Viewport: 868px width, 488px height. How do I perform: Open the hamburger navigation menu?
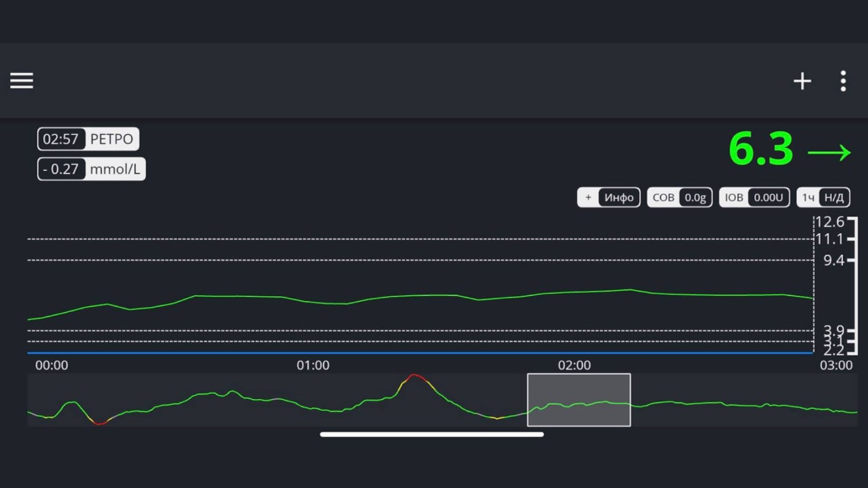(22, 81)
